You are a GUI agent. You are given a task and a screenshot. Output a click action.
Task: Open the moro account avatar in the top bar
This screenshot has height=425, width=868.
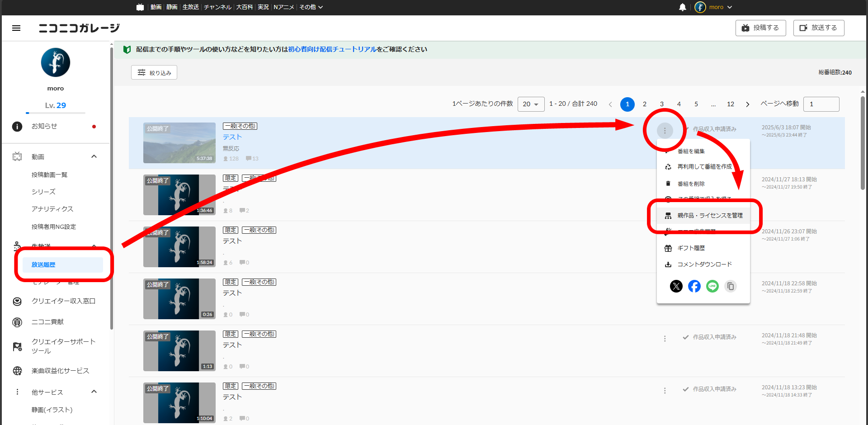(x=700, y=7)
